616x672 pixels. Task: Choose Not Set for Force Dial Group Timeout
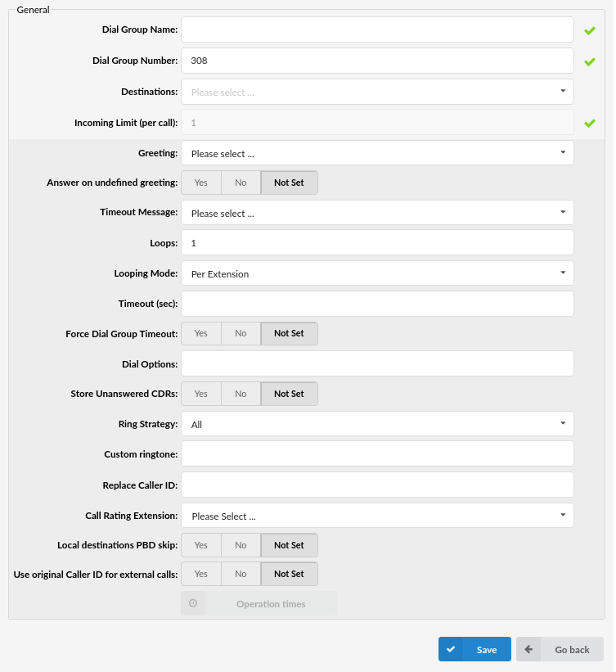(289, 333)
